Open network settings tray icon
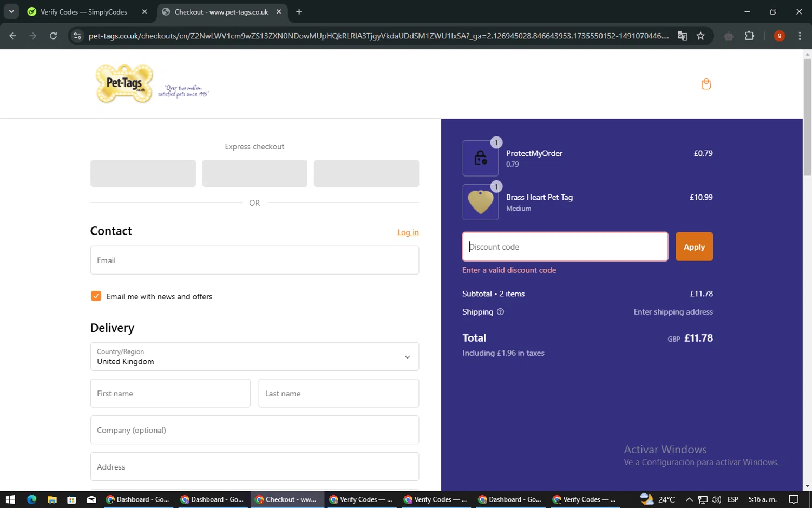812x508 pixels. click(703, 499)
